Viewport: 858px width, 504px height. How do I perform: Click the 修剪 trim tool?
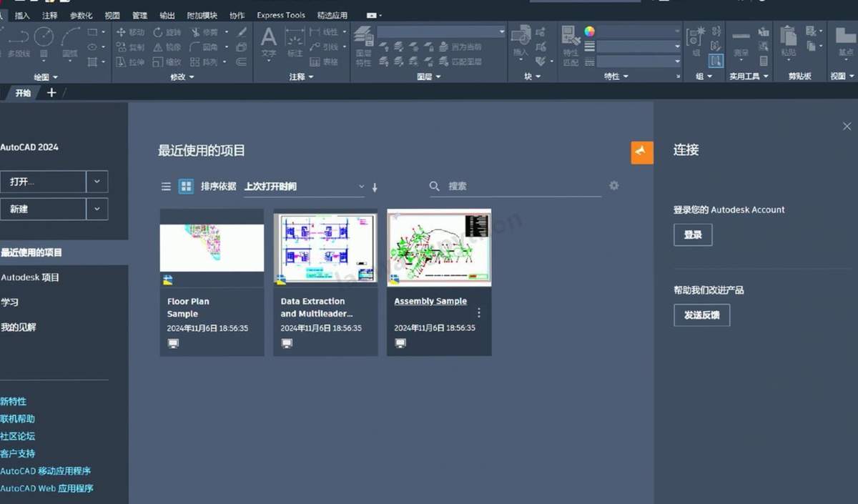click(x=203, y=32)
